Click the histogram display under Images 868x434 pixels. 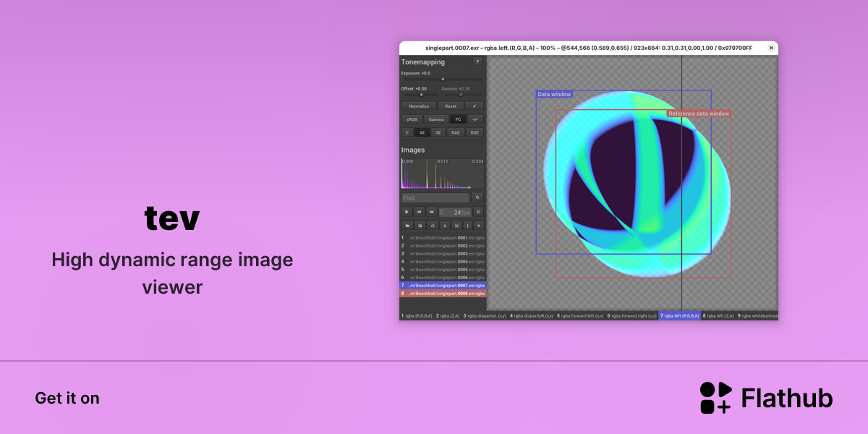point(443,174)
